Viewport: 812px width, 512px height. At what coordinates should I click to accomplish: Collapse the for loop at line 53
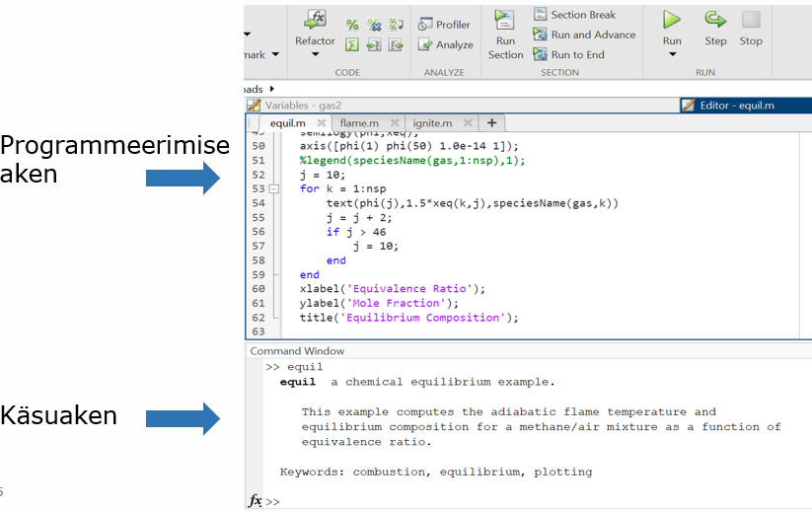click(274, 188)
